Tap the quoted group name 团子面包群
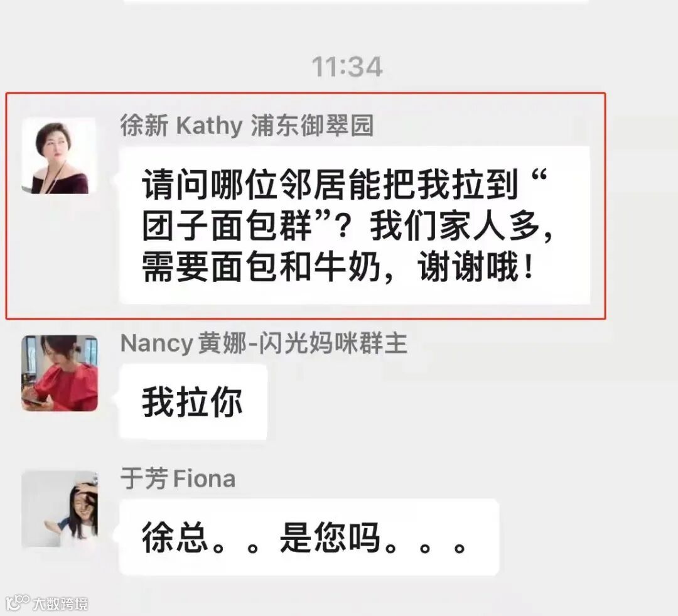 pyautogui.click(x=227, y=226)
